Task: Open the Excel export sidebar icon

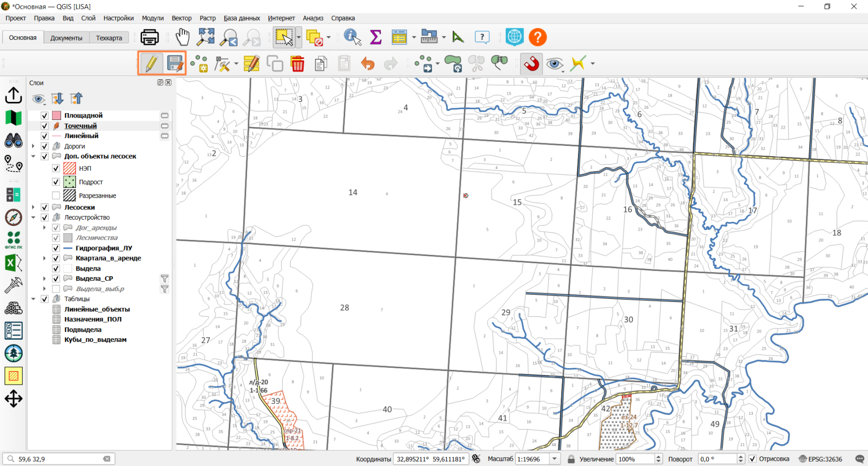Action: pos(13,263)
